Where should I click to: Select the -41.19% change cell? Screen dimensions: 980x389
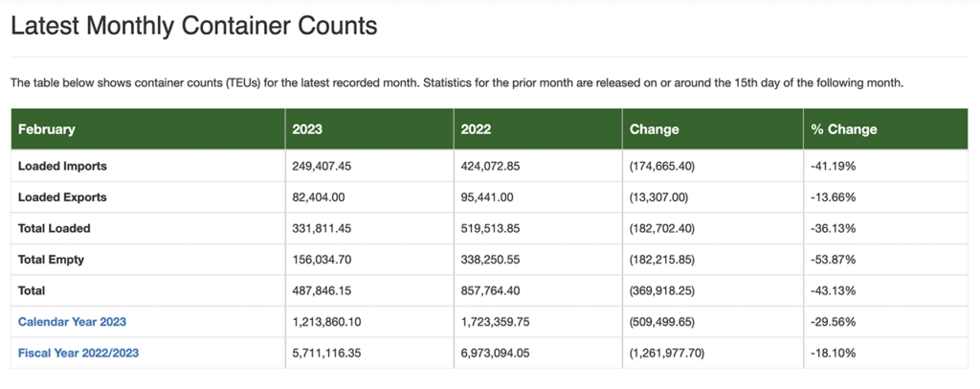(833, 166)
